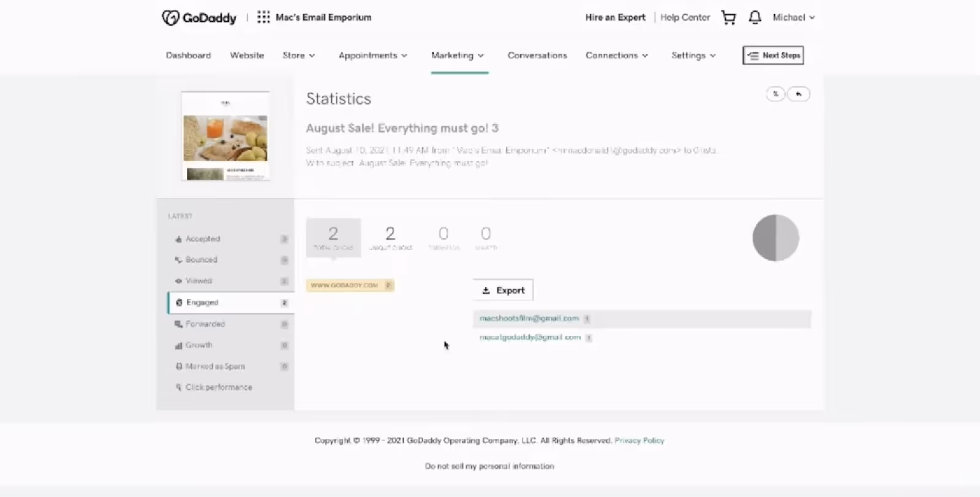This screenshot has height=497, width=980.
Task: Click the GoDaddy logo
Action: click(x=199, y=18)
